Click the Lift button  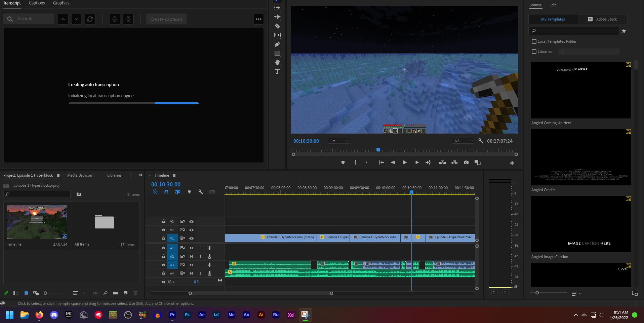coord(442,163)
